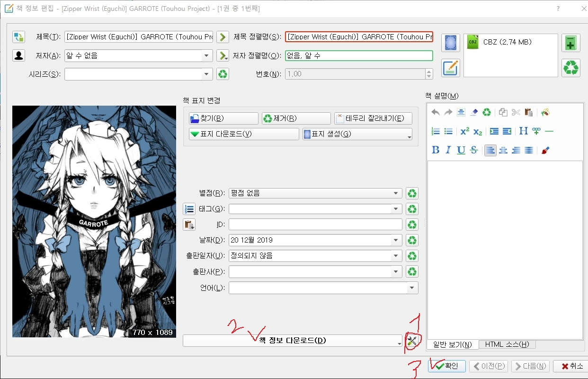588x379 pixels.
Task: Expand the author 알 수 없음 dropdown
Action: [206, 56]
